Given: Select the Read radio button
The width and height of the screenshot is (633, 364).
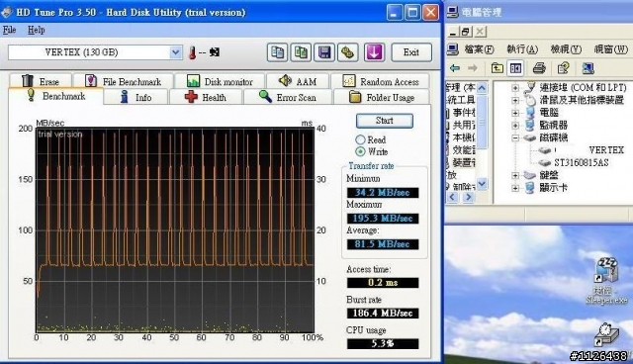Looking at the screenshot, I should click(360, 139).
